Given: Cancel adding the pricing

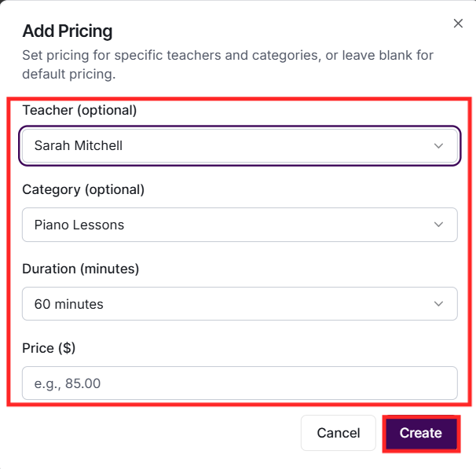Looking at the screenshot, I should pyautogui.click(x=338, y=433).
